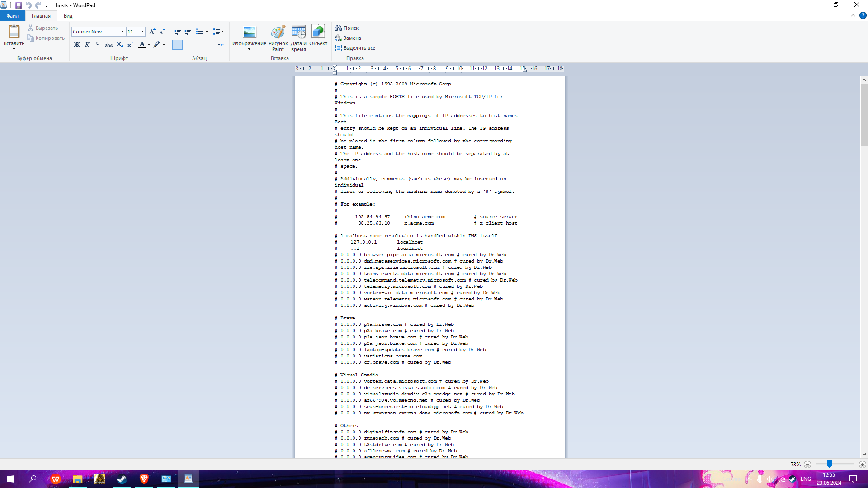Click the decrease indent icon
Viewport: 868px width, 488px height.
(178, 32)
